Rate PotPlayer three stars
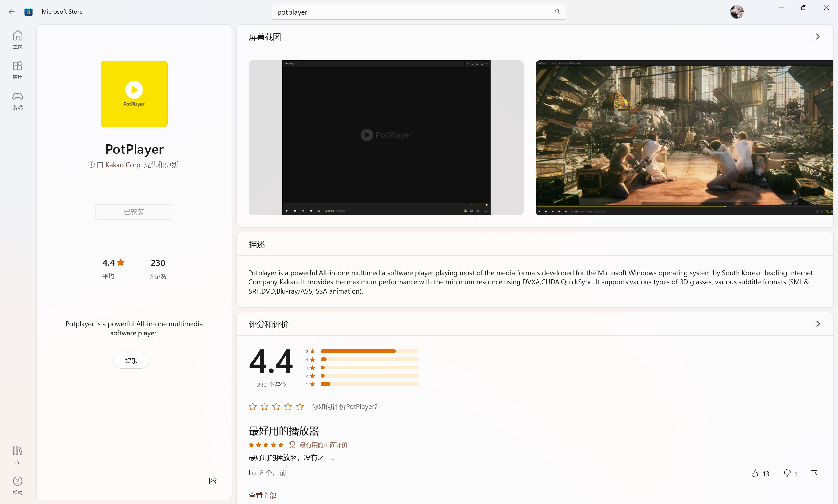This screenshot has width=838, height=504. pos(277,406)
